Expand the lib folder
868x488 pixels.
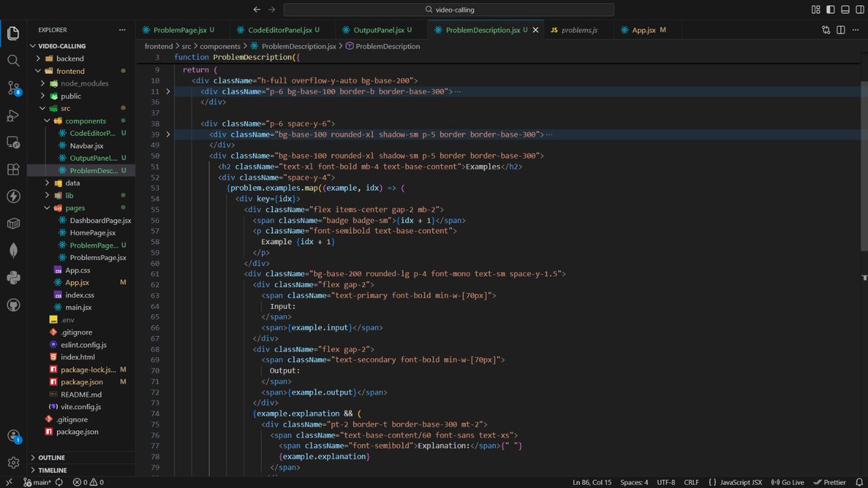point(47,195)
